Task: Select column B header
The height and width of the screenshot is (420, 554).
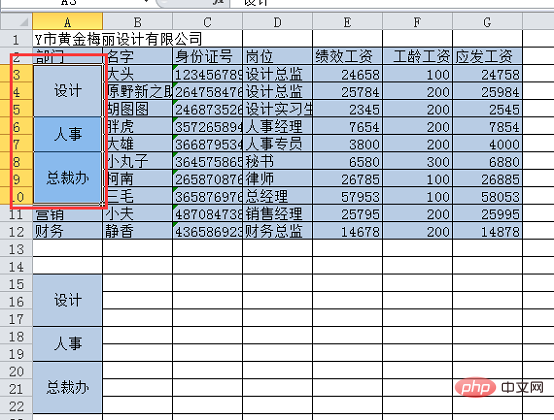Action: coord(137,22)
